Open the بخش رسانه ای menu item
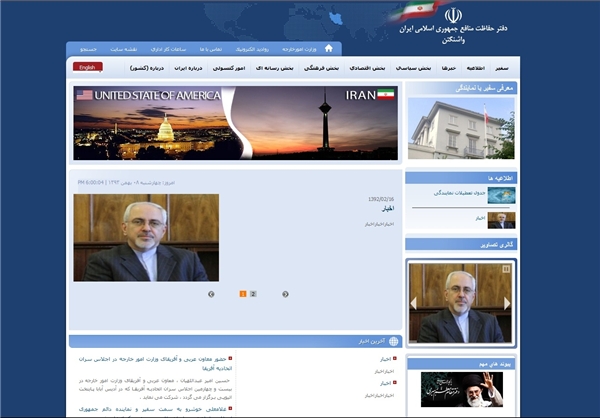The width and height of the screenshot is (600, 418). click(x=275, y=68)
